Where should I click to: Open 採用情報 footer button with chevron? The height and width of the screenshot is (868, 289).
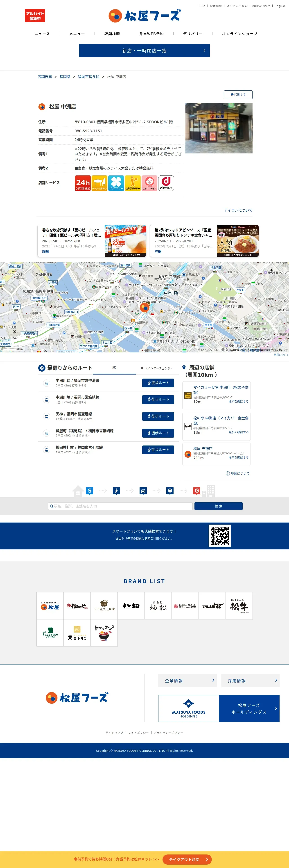250,680
